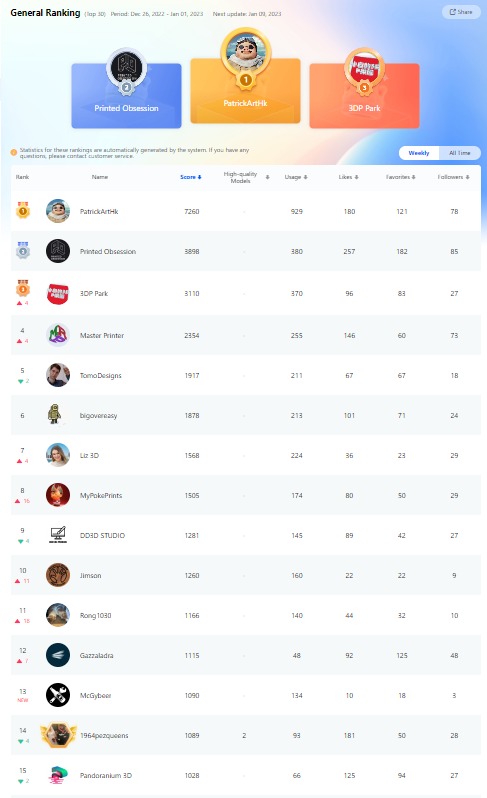
Task: Sort rankings by Followers column
Action: tap(453, 177)
